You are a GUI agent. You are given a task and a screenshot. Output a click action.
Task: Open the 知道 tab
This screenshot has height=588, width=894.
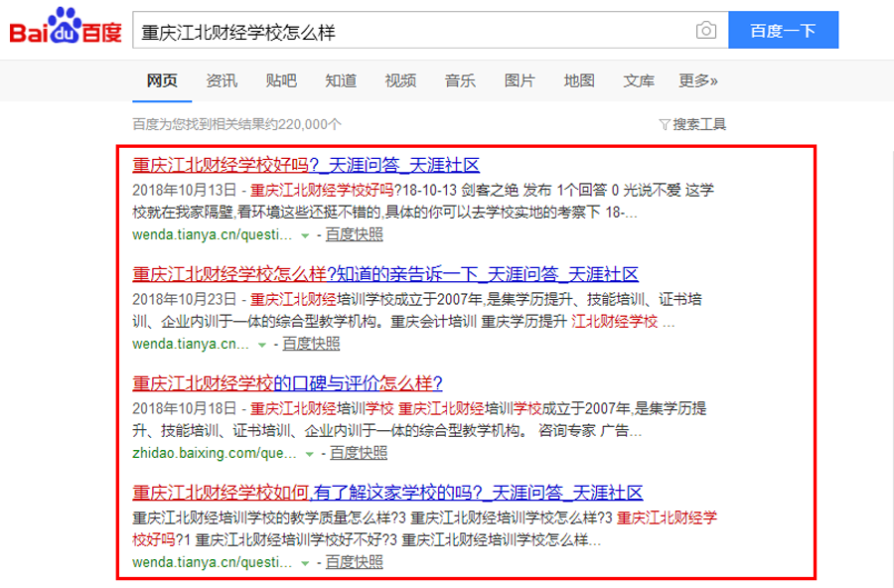[341, 80]
